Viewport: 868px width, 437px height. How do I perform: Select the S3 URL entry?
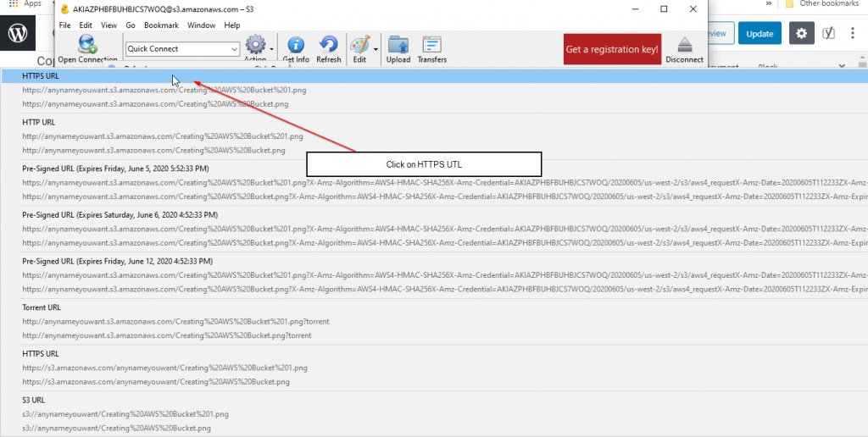tap(34, 400)
